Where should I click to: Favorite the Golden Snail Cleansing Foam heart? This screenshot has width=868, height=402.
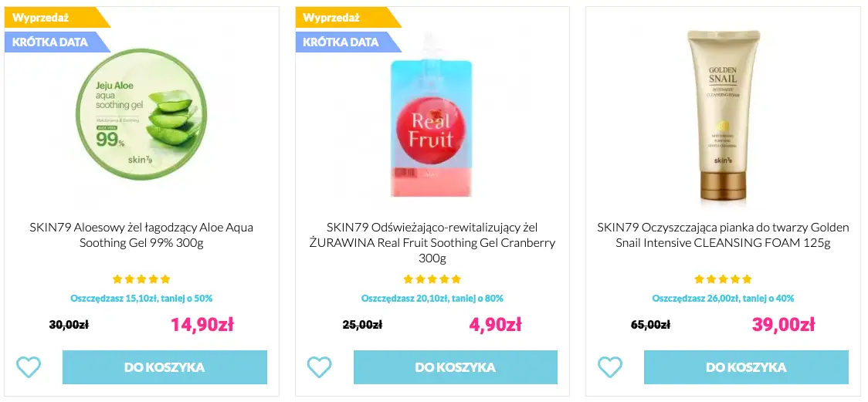tap(610, 367)
